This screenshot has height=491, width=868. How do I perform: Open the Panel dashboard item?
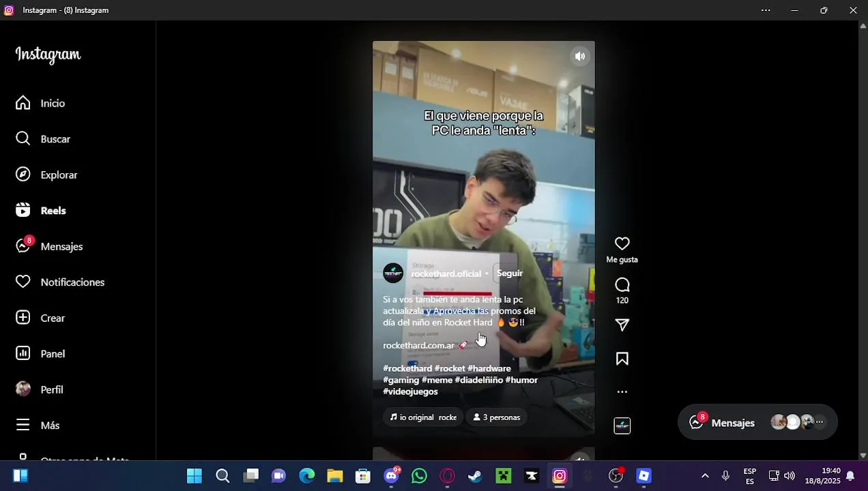41,354
